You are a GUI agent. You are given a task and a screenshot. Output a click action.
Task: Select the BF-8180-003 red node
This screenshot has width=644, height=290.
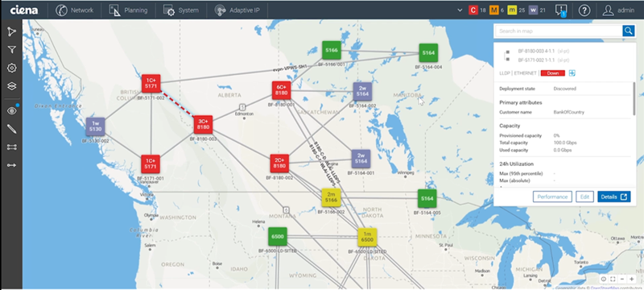[x=204, y=125]
